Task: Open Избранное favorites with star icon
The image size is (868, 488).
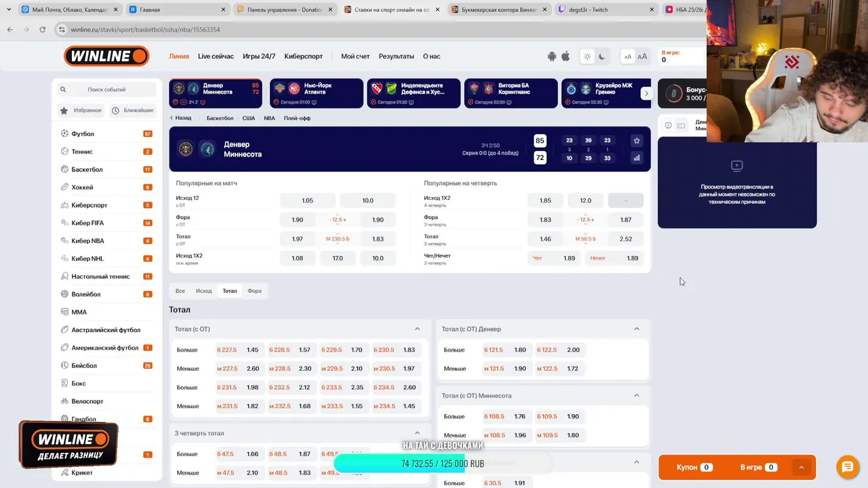Action: (x=81, y=110)
